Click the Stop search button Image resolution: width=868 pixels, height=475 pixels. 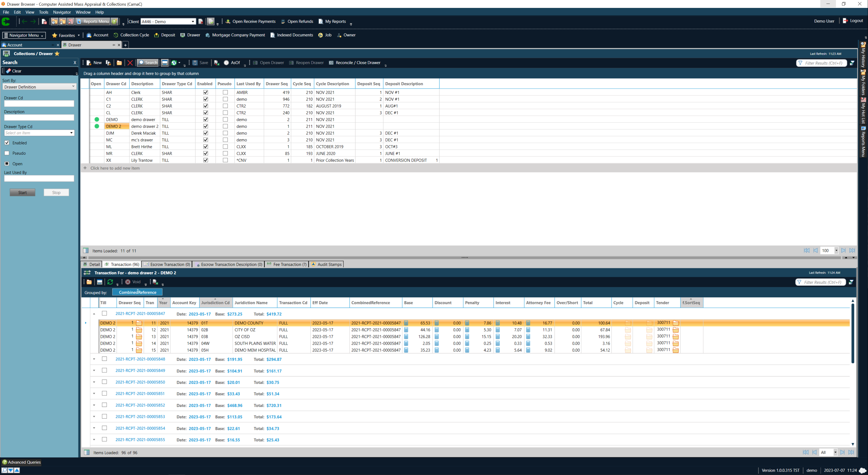pyautogui.click(x=56, y=192)
